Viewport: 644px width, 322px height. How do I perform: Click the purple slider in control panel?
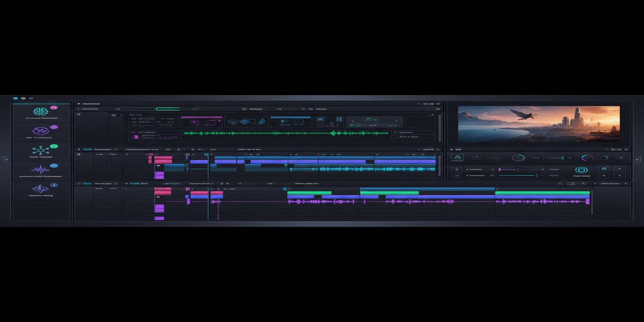coord(518,169)
